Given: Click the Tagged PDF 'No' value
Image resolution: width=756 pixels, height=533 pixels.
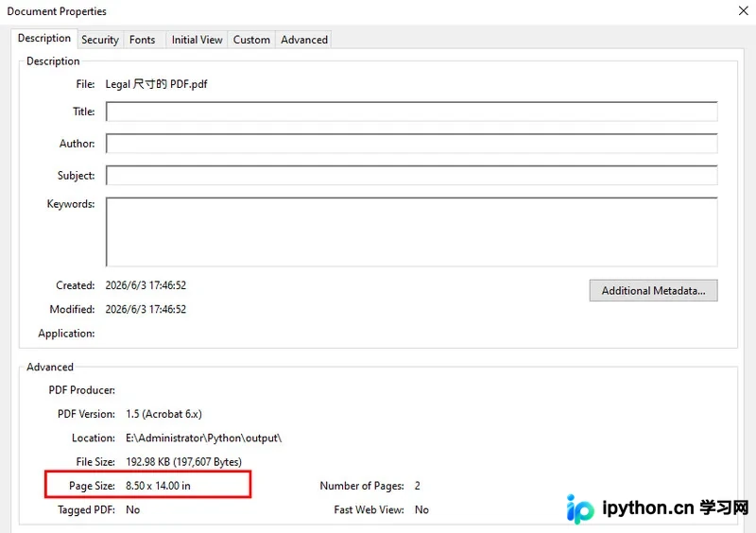Looking at the screenshot, I should coord(132,510).
